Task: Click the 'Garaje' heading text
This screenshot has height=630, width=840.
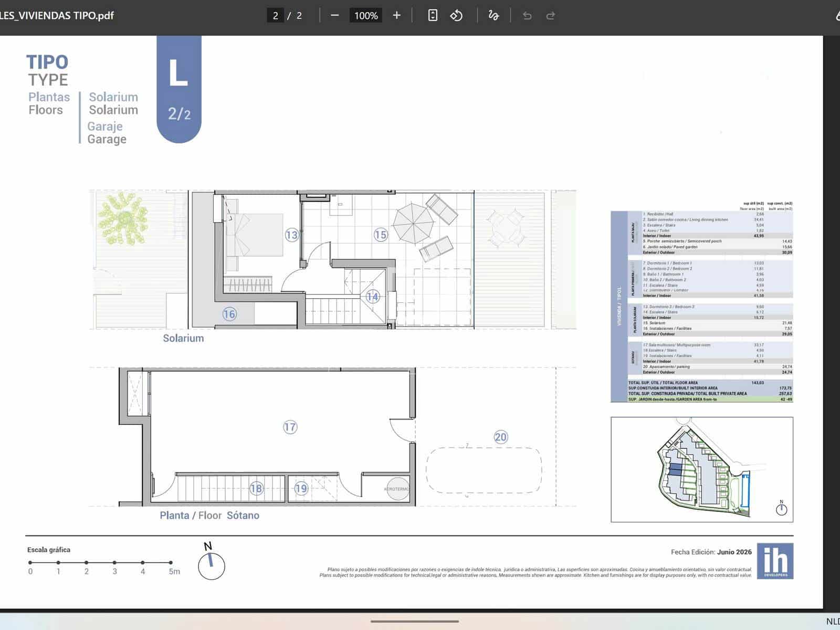Action: click(105, 127)
